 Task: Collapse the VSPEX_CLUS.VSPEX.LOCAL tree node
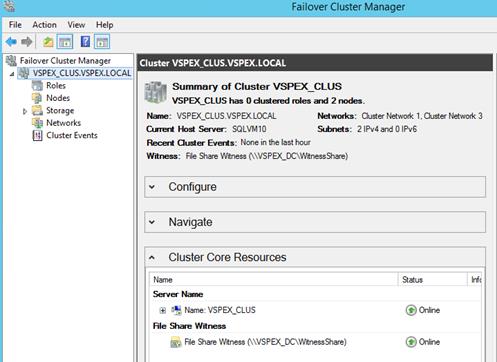point(12,74)
